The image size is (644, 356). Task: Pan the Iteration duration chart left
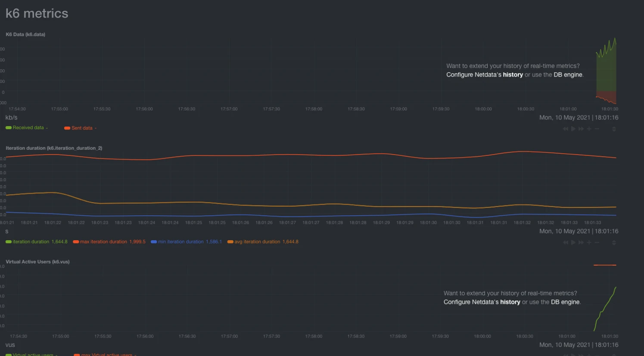566,242
